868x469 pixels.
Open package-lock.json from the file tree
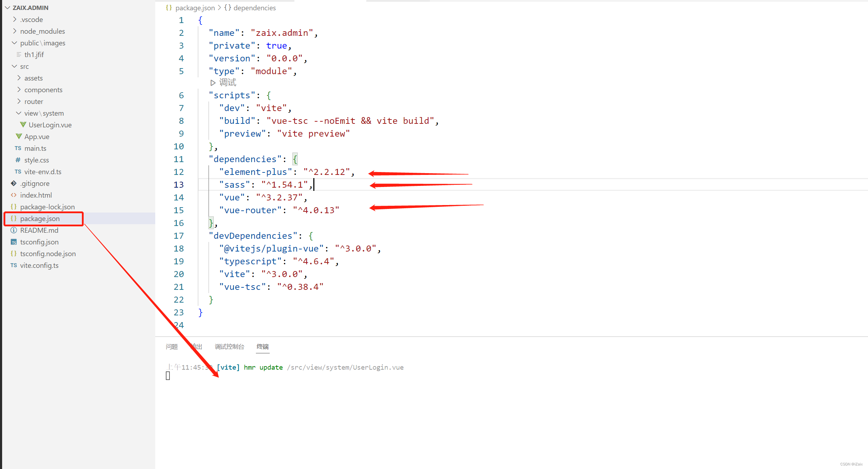coord(47,206)
